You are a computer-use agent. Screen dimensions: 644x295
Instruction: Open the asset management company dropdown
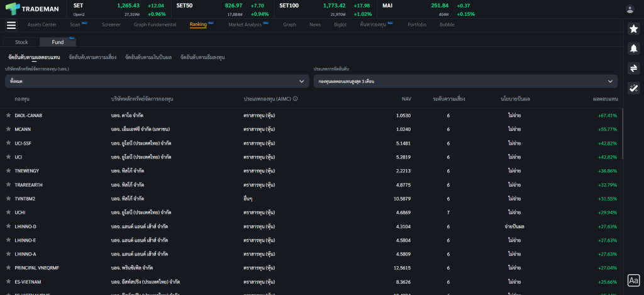tap(157, 81)
